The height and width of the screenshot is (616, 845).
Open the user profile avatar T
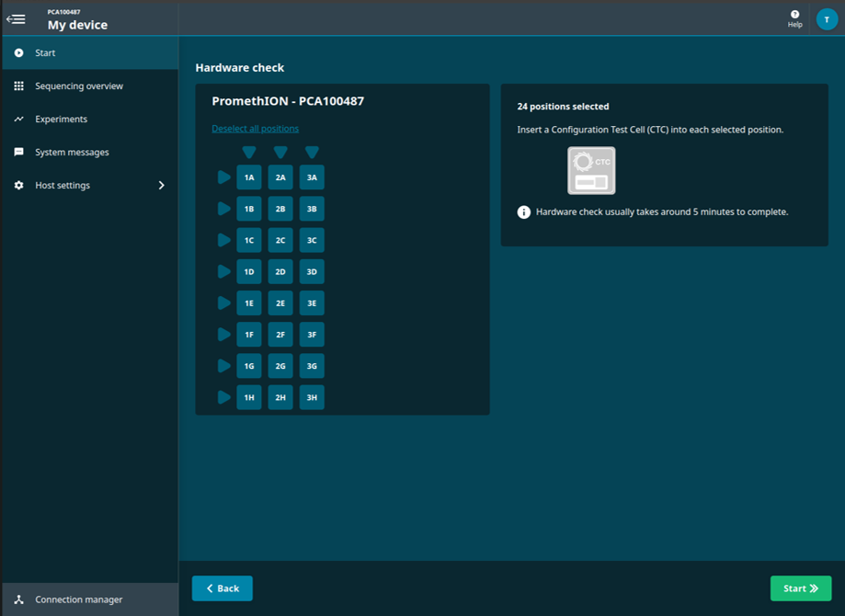coord(827,19)
